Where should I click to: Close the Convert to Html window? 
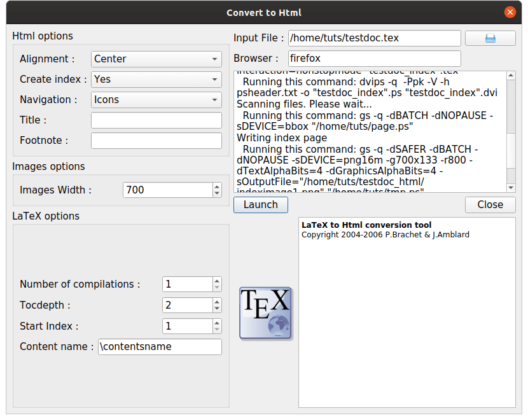tap(510, 11)
